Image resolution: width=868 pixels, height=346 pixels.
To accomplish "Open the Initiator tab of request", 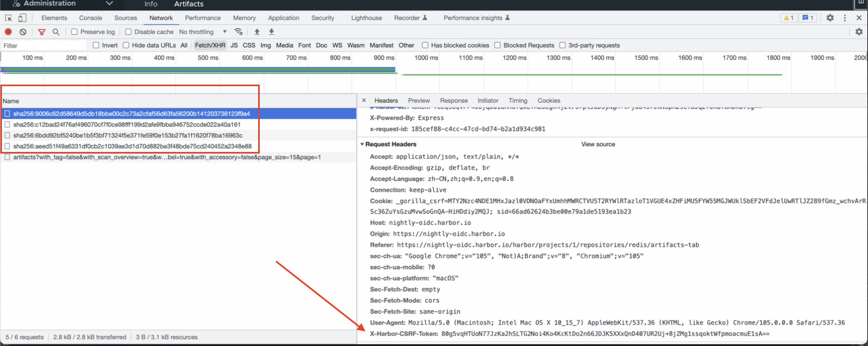I will click(x=487, y=100).
